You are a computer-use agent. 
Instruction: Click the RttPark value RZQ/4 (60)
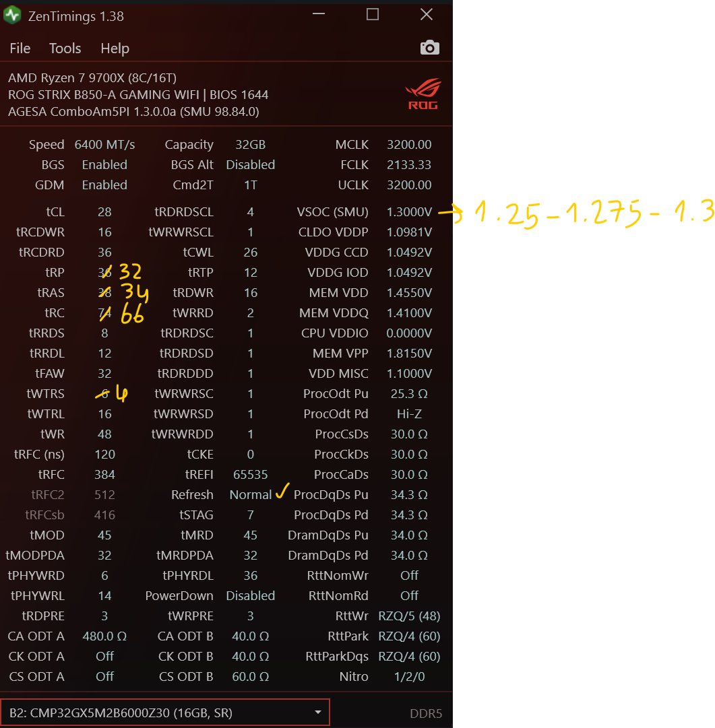[409, 636]
